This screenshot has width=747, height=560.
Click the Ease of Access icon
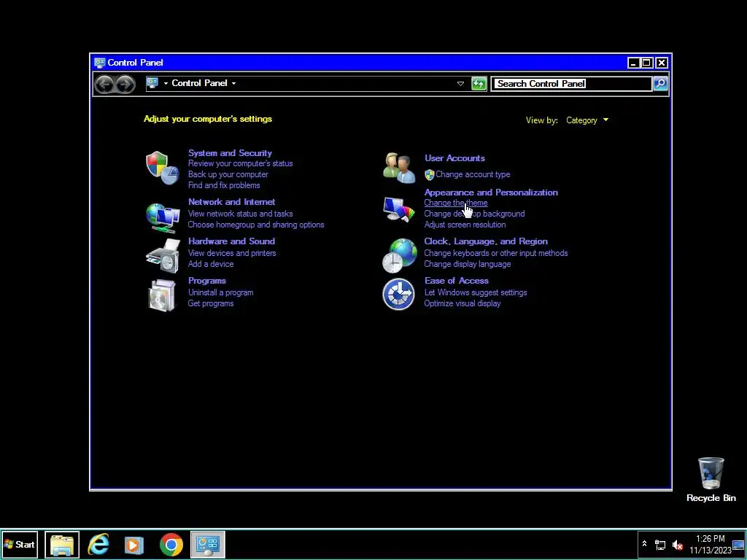click(399, 295)
